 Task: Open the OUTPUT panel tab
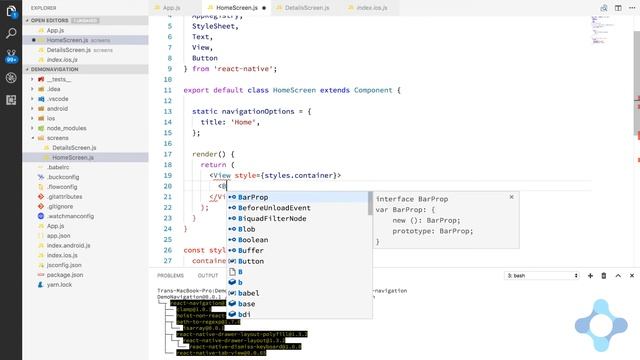[x=208, y=276]
